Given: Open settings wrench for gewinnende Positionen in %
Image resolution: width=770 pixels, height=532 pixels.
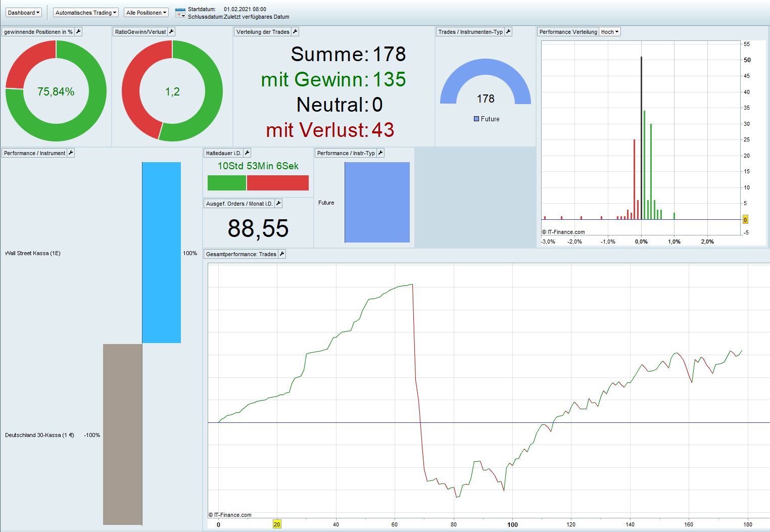Looking at the screenshot, I should (78, 32).
